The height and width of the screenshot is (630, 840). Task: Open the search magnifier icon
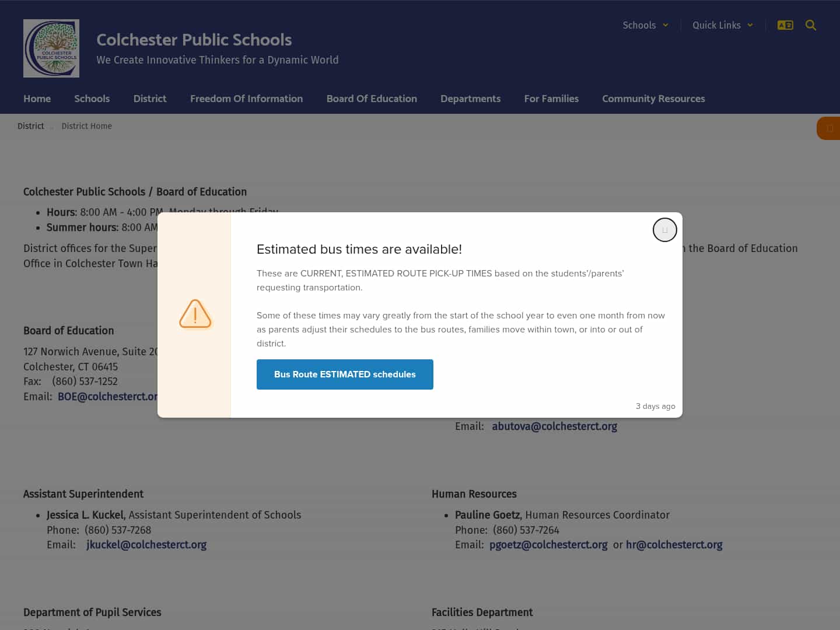pos(811,25)
